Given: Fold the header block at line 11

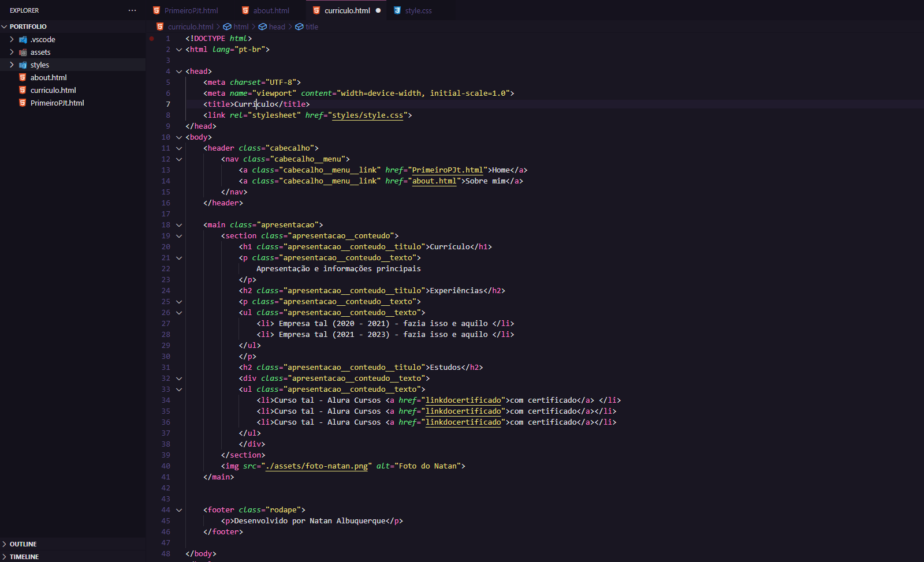Looking at the screenshot, I should point(179,148).
